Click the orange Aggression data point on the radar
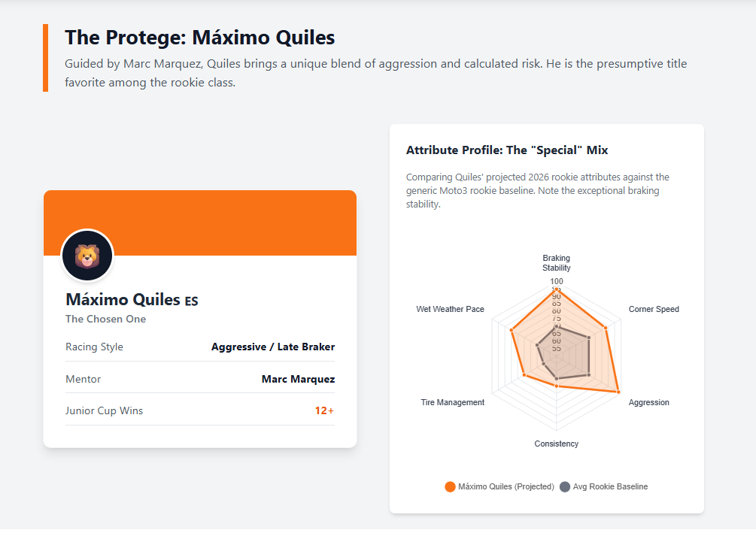 pyautogui.click(x=618, y=392)
